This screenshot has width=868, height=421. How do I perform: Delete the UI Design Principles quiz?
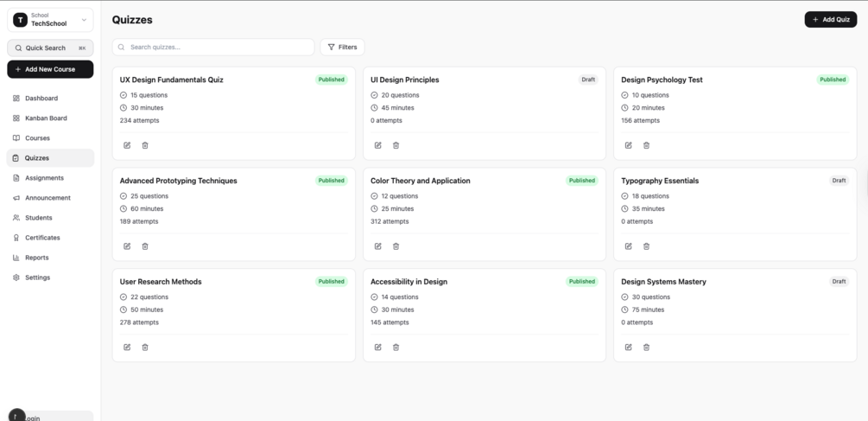point(396,145)
